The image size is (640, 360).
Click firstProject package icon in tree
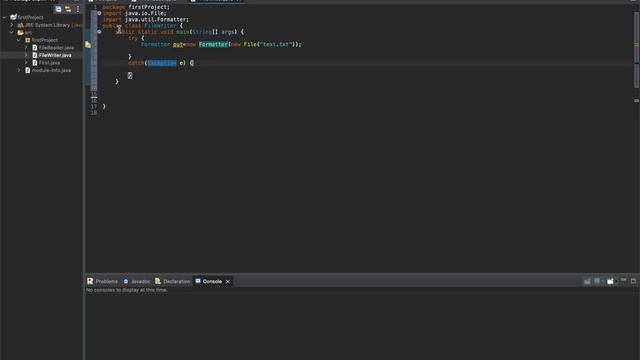(27, 40)
